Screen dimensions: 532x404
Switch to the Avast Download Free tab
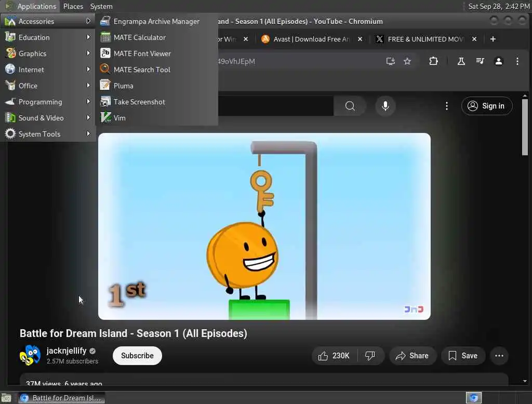point(311,39)
